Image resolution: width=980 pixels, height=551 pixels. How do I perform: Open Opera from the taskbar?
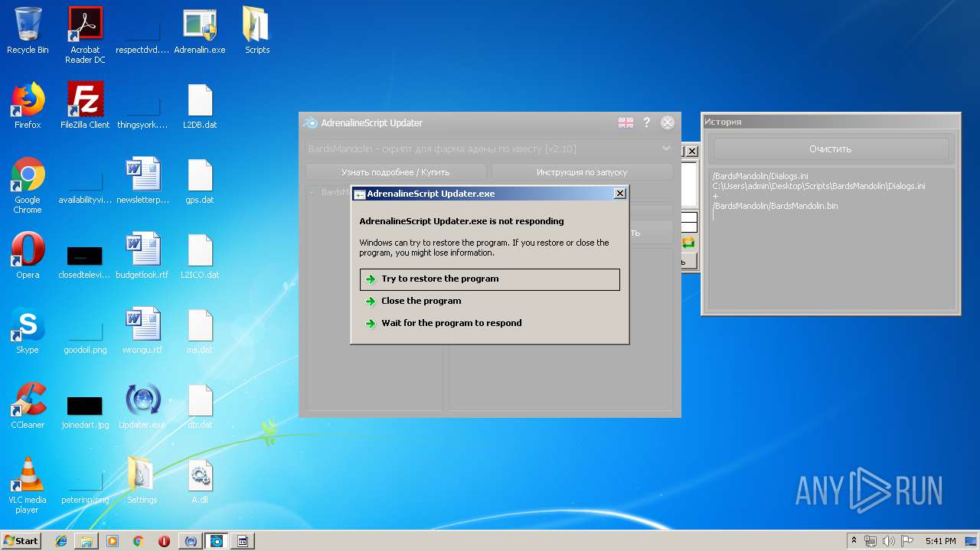click(x=164, y=541)
